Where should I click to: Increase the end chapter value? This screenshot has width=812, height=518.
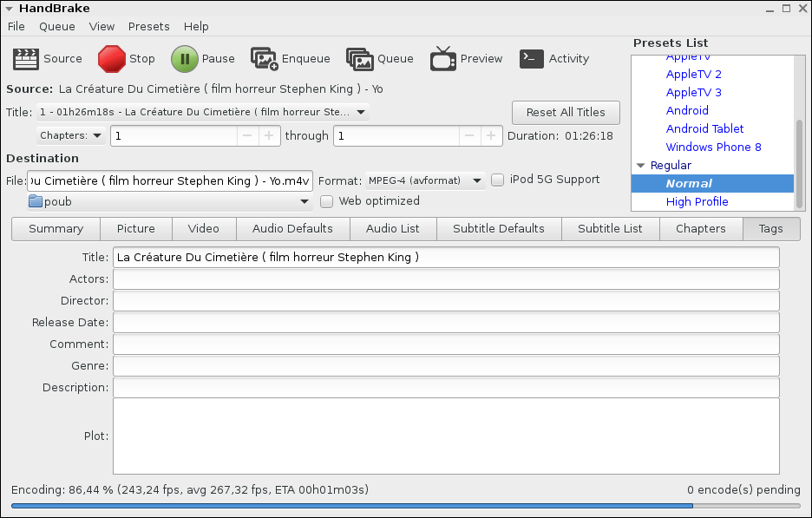point(491,135)
